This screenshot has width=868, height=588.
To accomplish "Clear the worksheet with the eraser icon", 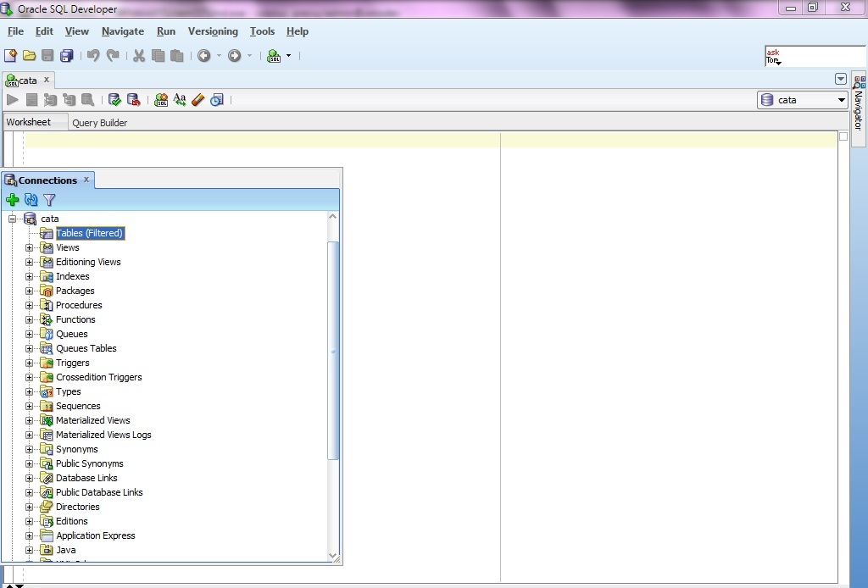I will (x=198, y=100).
